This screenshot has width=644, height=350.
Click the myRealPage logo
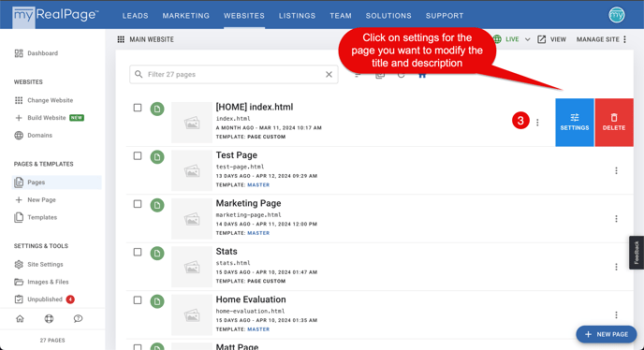coord(55,16)
